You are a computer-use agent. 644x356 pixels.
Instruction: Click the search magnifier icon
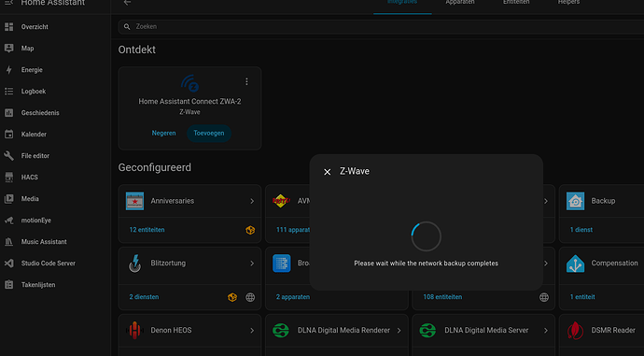pyautogui.click(x=127, y=27)
